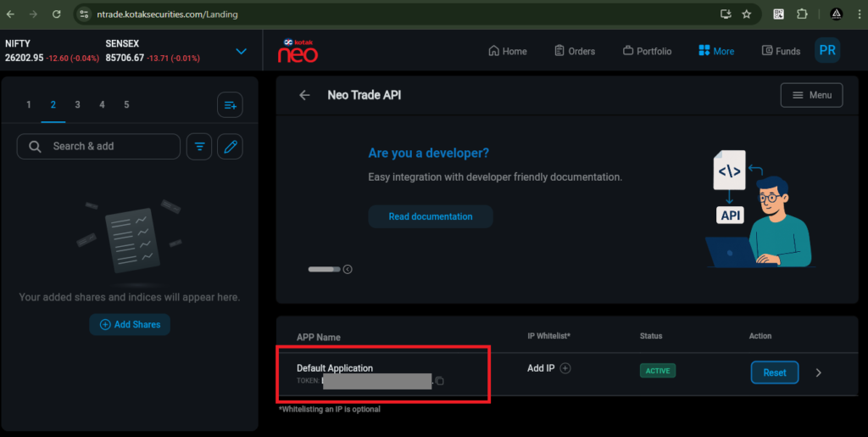Open browser extensions puzzle icon
The width and height of the screenshot is (868, 437).
tap(802, 14)
